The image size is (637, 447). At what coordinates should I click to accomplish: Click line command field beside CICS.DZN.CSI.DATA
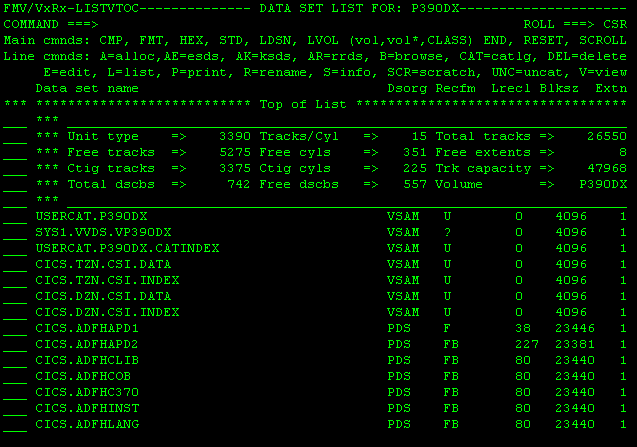tap(15, 297)
